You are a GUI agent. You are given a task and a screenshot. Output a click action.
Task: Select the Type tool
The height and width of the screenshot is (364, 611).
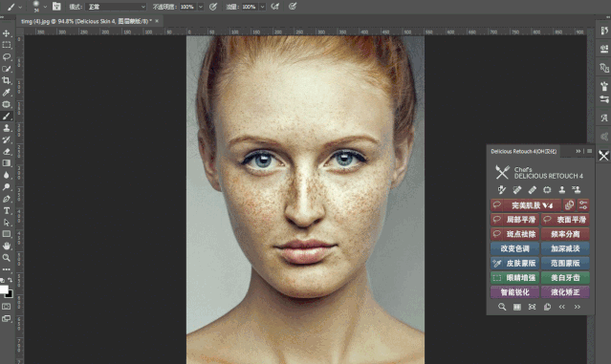click(x=7, y=210)
